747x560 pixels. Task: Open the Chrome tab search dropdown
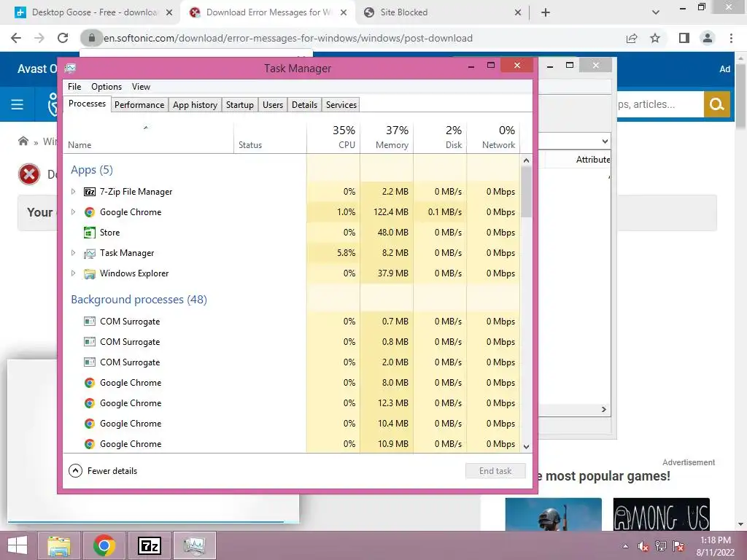pos(656,12)
